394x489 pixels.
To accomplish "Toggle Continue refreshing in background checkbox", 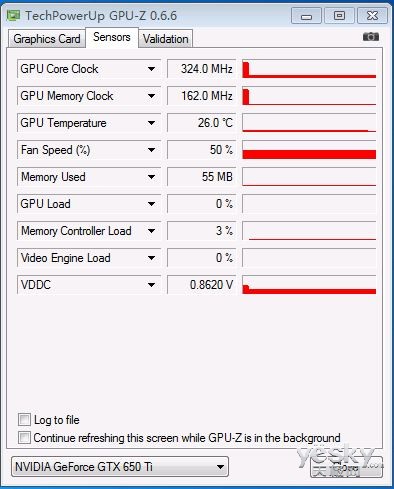I will click(x=24, y=437).
